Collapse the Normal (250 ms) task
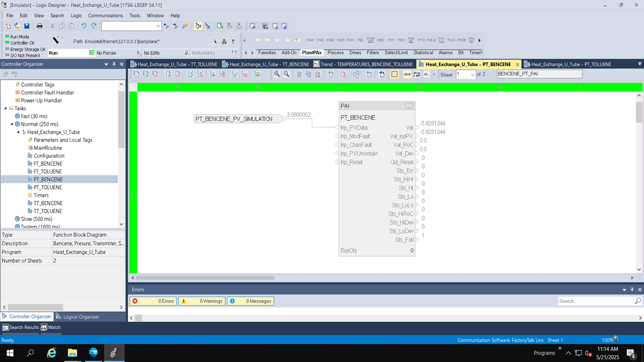Screen dimensions: 644x362 12,124
